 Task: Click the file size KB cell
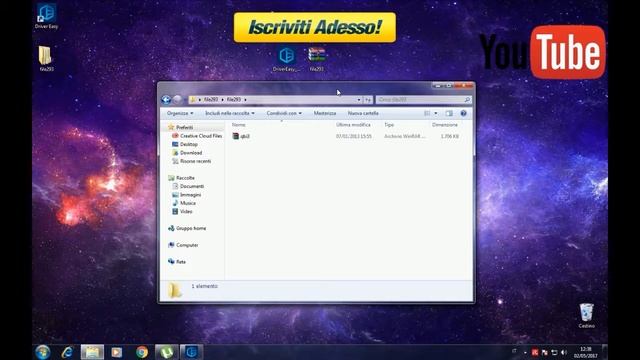click(x=450, y=136)
